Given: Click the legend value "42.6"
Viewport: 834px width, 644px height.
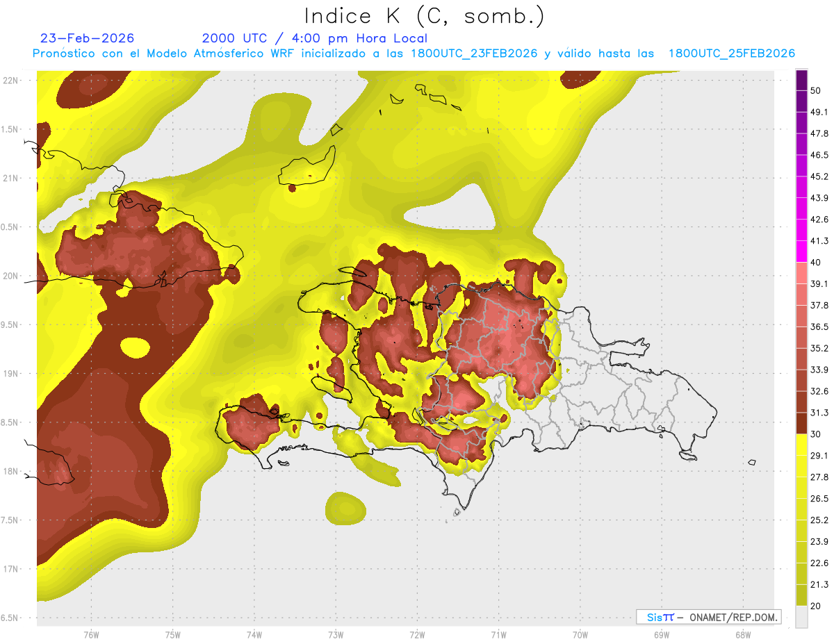Looking at the screenshot, I should coord(820,220).
